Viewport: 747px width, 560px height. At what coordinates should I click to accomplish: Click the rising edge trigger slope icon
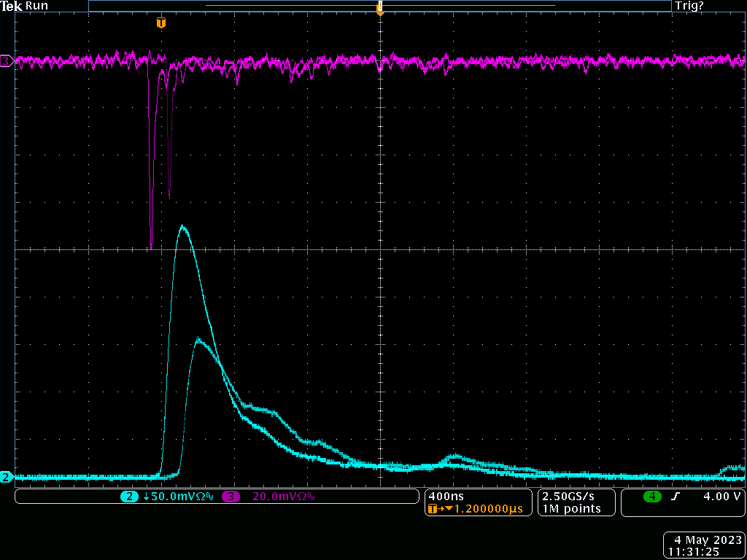click(676, 497)
